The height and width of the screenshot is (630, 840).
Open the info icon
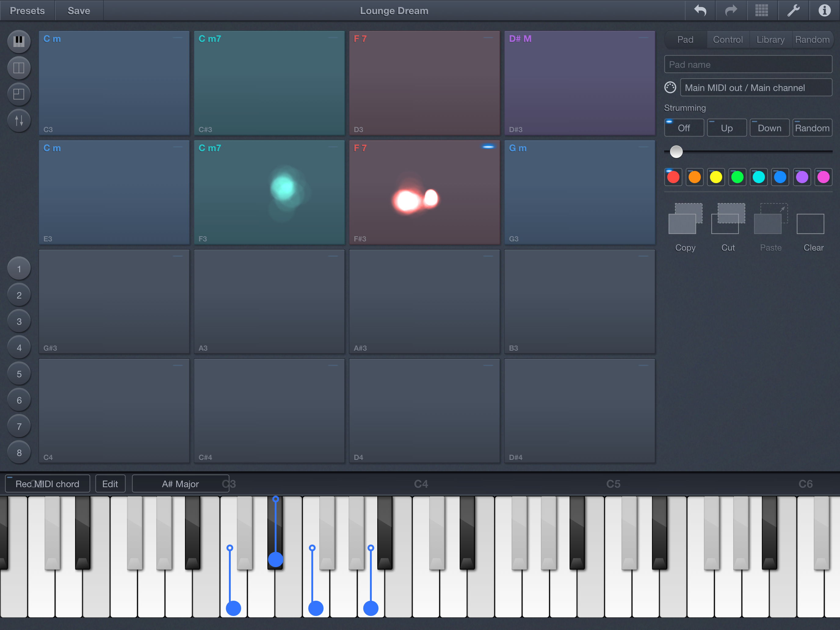click(824, 11)
